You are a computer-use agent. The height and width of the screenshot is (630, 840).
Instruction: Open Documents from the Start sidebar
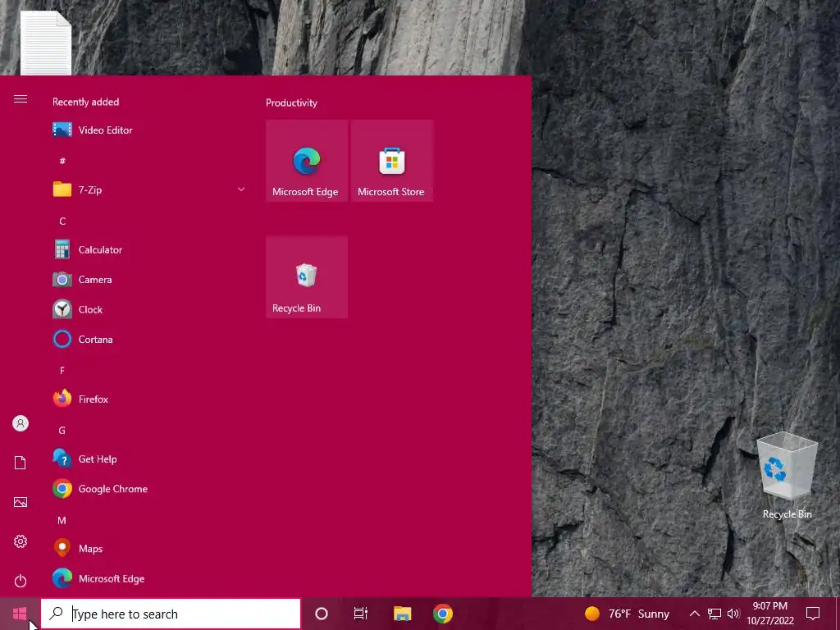[21, 463]
